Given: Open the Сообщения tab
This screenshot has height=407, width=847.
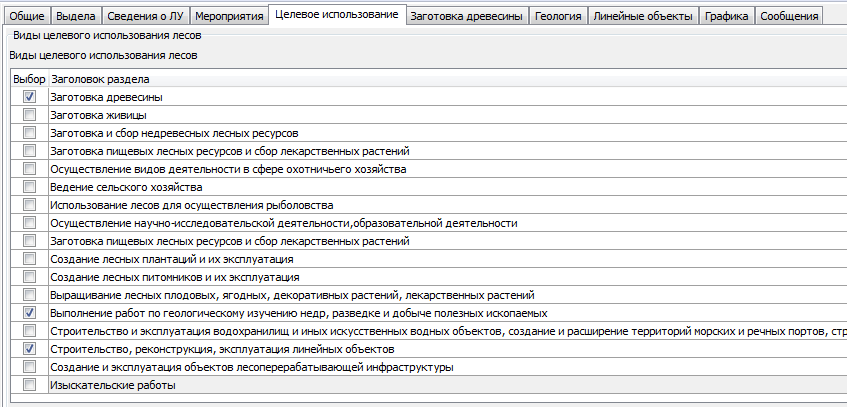Looking at the screenshot, I should [789, 16].
